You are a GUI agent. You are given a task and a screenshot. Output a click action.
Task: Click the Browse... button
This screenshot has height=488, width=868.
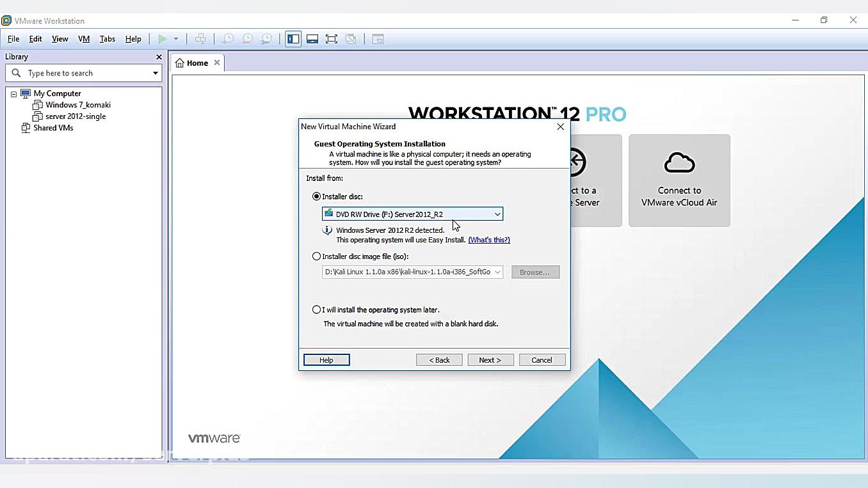click(535, 272)
